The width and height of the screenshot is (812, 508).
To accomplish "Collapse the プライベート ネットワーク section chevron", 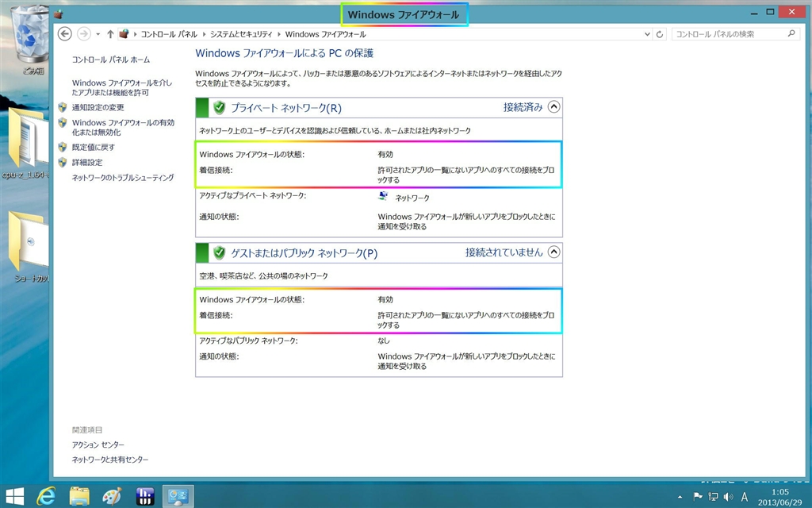I will [x=553, y=107].
